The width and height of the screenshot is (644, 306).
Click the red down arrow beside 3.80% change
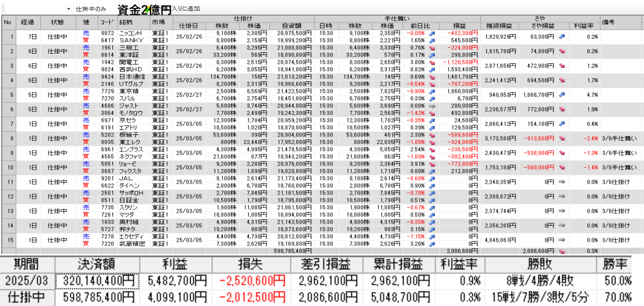(x=431, y=62)
